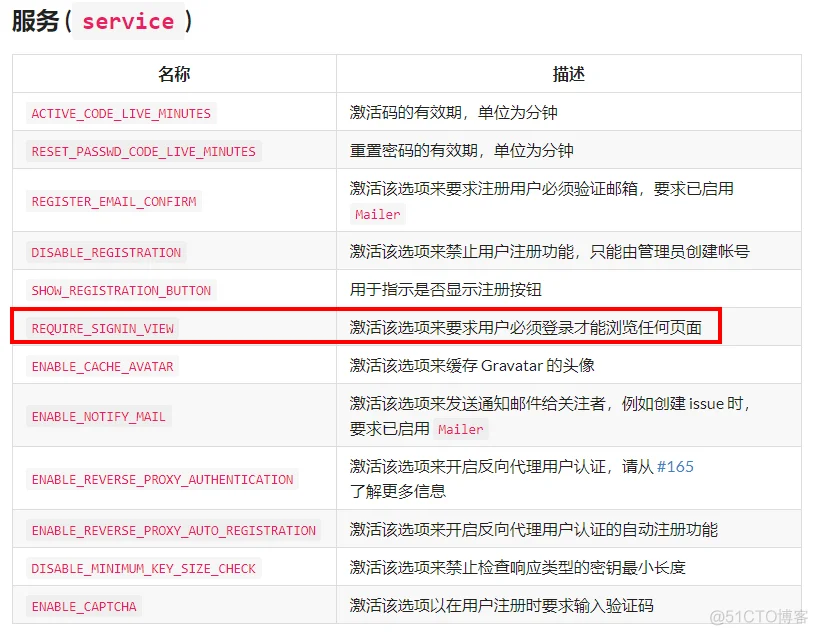Select the 名称 column header
The width and height of the screenshot is (818, 635).
174,74
